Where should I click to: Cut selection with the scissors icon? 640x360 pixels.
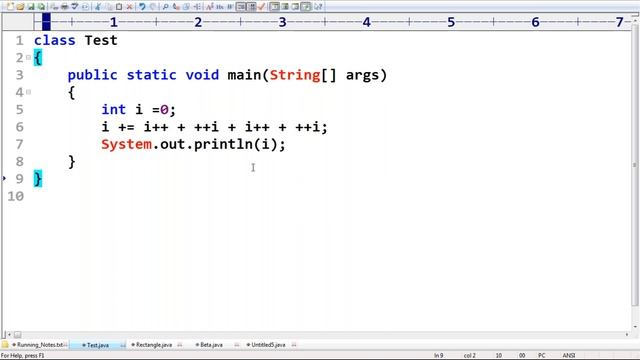coord(98,7)
